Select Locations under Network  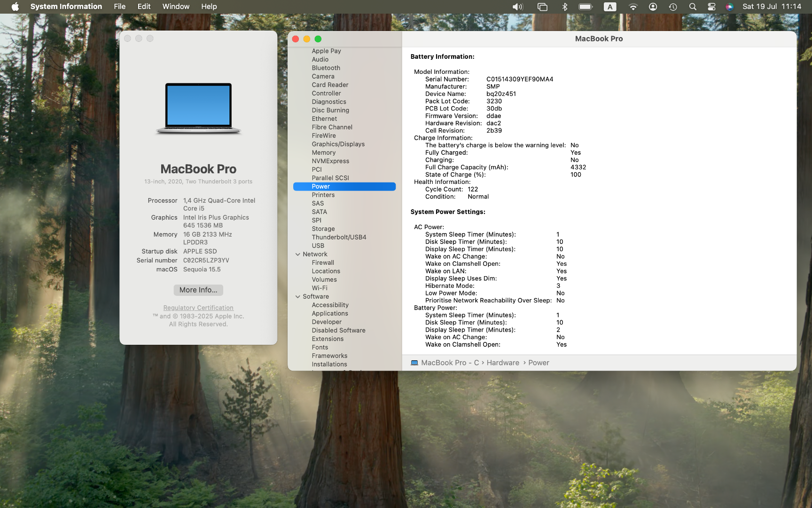click(x=326, y=271)
